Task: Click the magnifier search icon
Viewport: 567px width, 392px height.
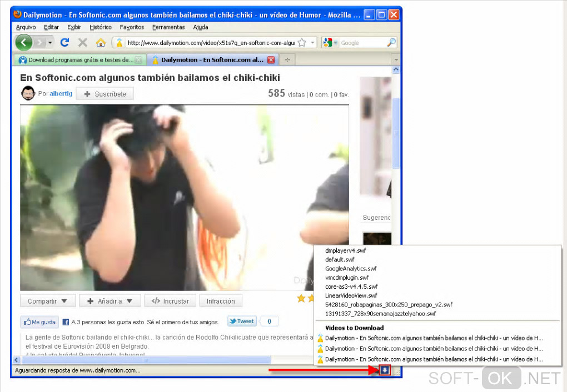Action: (x=391, y=43)
